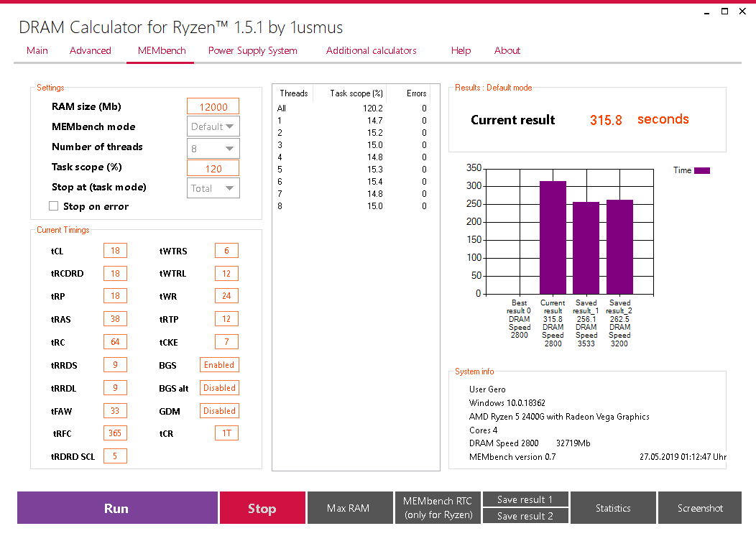Go to Additional calculators tab

coord(372,50)
